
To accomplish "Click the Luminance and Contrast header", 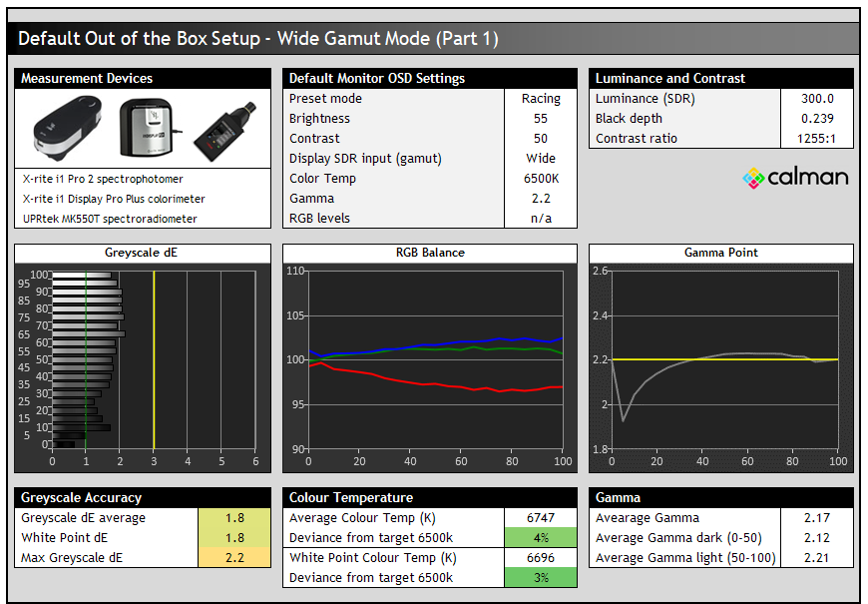I will click(x=721, y=78).
